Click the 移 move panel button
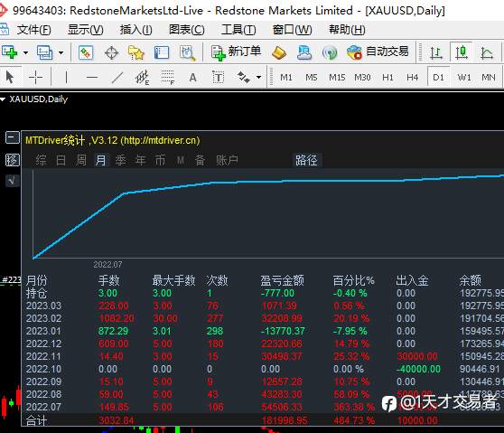This screenshot has width=504, height=433. click(13, 160)
